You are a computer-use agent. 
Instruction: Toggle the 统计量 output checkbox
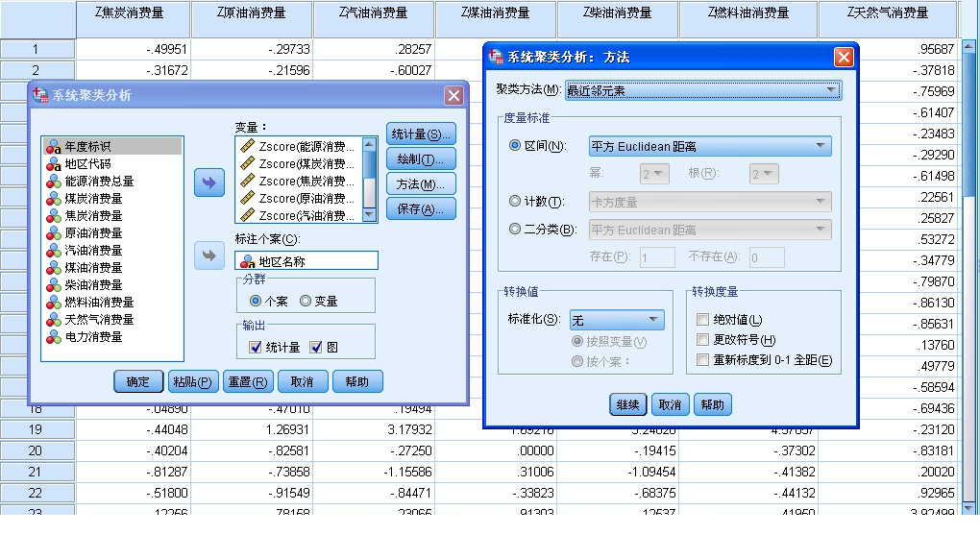pyautogui.click(x=255, y=348)
